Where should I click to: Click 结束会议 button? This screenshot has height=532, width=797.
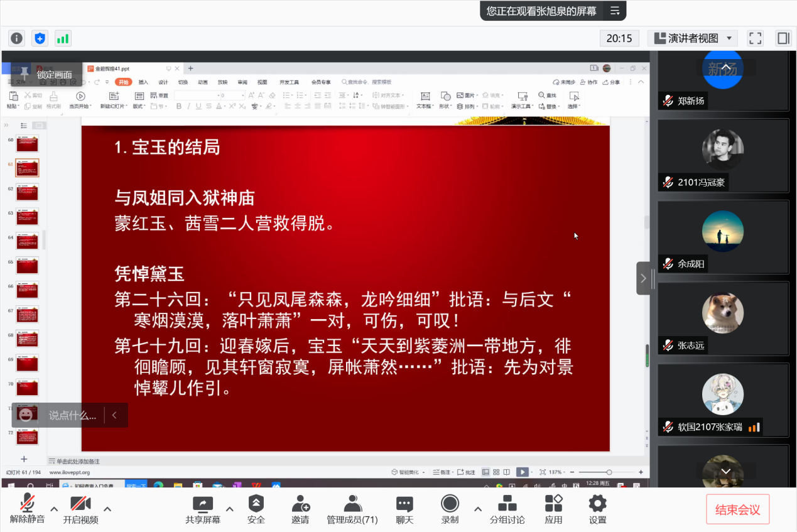[737, 510]
